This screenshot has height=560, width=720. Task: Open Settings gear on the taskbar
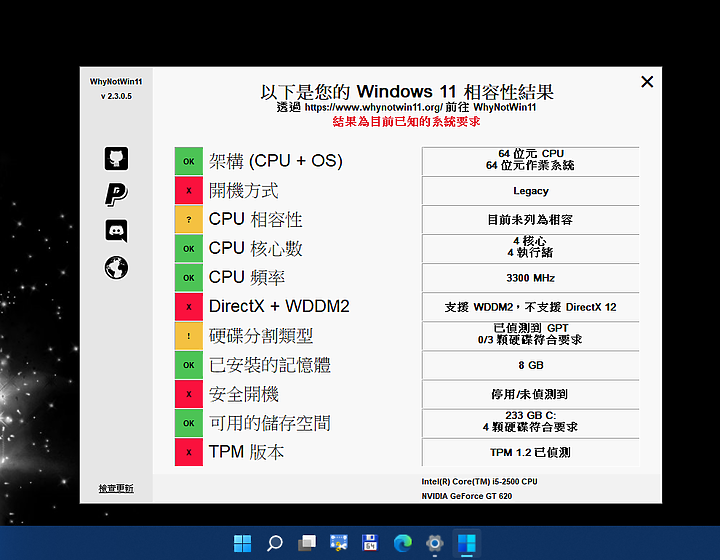434,543
